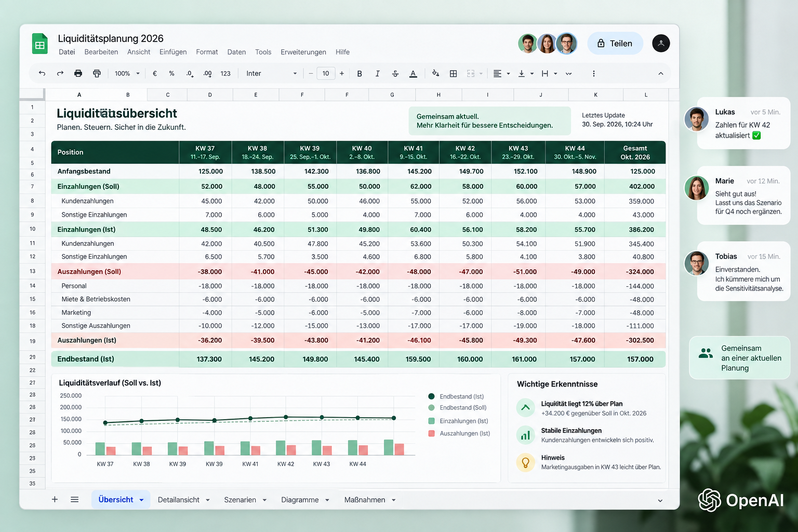Open the three-dot more options menu

pyautogui.click(x=593, y=73)
